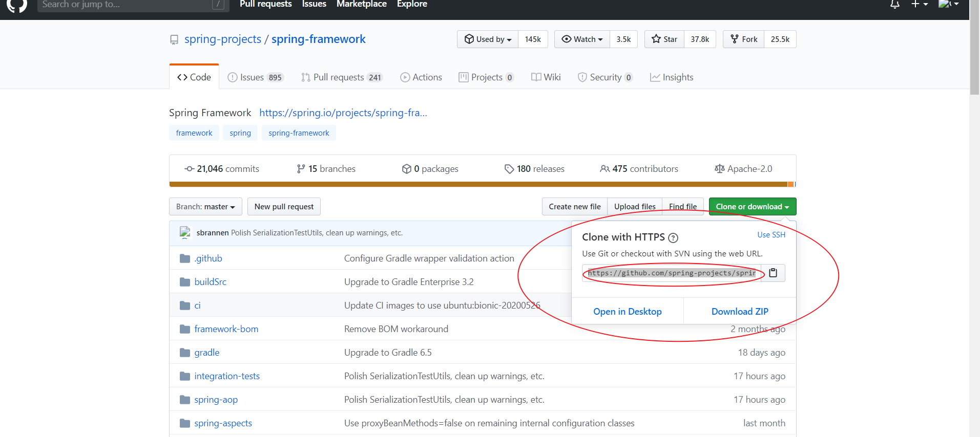Open Pull requests in top navigation
The height and width of the screenshot is (437, 980).
(265, 4)
